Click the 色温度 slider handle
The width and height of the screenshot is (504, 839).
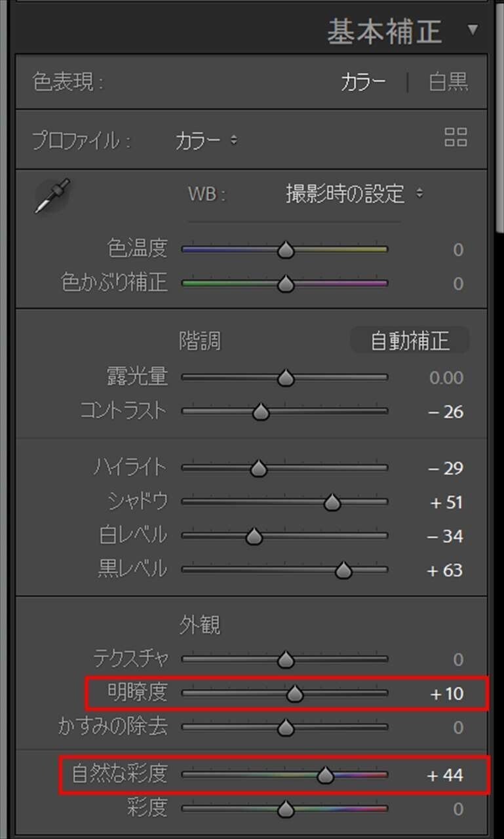(286, 249)
